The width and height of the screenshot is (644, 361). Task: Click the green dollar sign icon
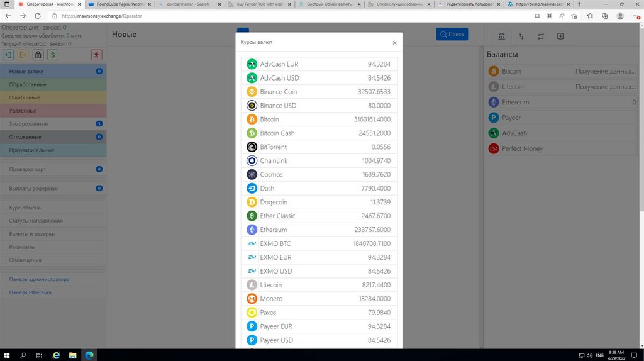pyautogui.click(x=53, y=55)
